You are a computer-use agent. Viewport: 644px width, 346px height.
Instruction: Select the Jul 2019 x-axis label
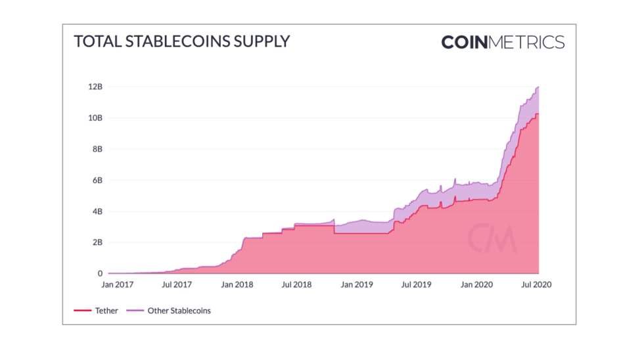[x=415, y=286]
